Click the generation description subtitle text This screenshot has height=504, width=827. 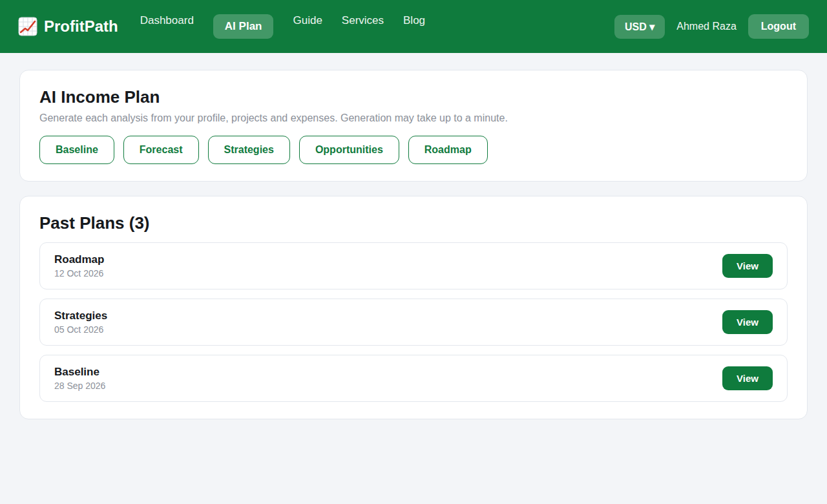(273, 118)
